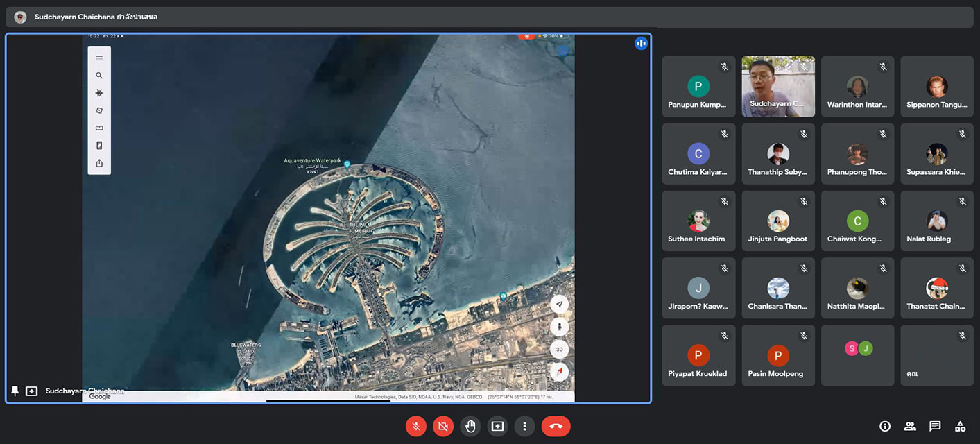Select the Panupun Kump... participant tile
980x444 pixels.
click(x=698, y=86)
